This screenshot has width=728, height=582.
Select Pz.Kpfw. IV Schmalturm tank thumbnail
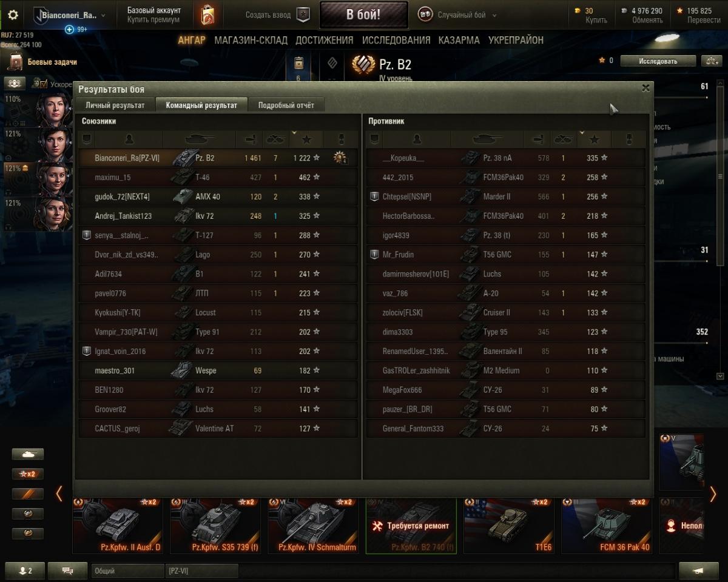tap(313, 526)
